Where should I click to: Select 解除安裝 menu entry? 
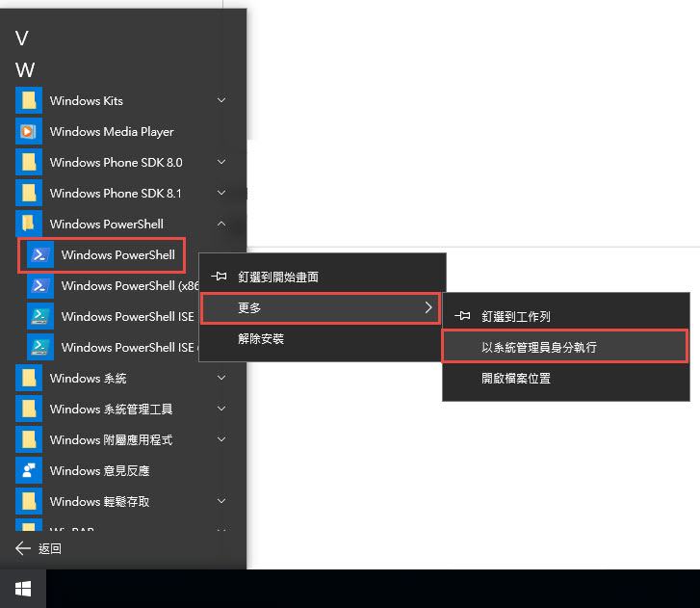pyautogui.click(x=323, y=338)
